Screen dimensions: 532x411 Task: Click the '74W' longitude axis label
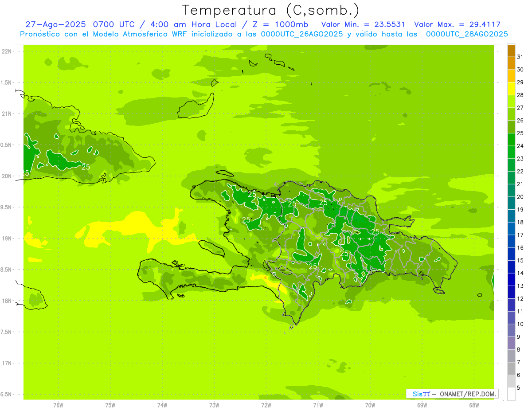click(x=162, y=405)
